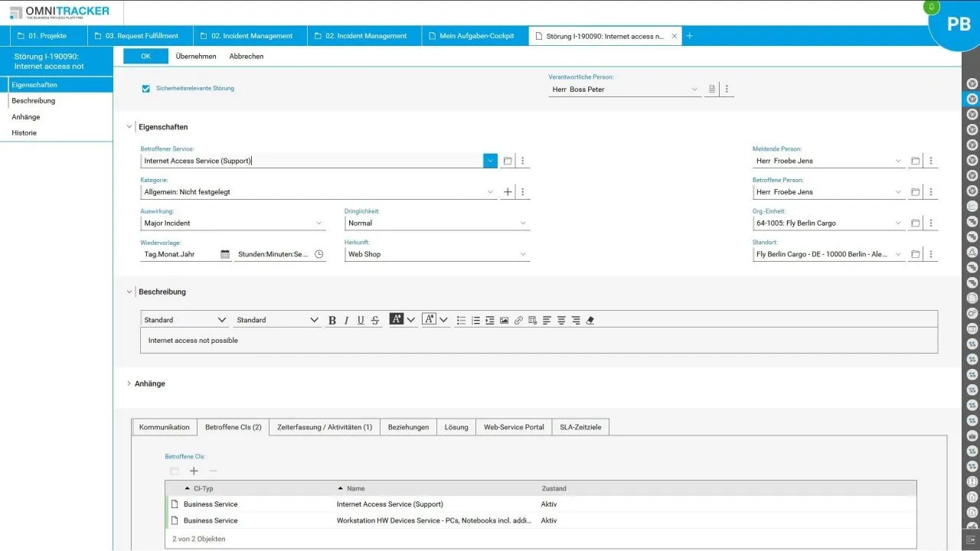Open the Org.-Einheit dropdown
980x551 pixels.
tap(898, 223)
